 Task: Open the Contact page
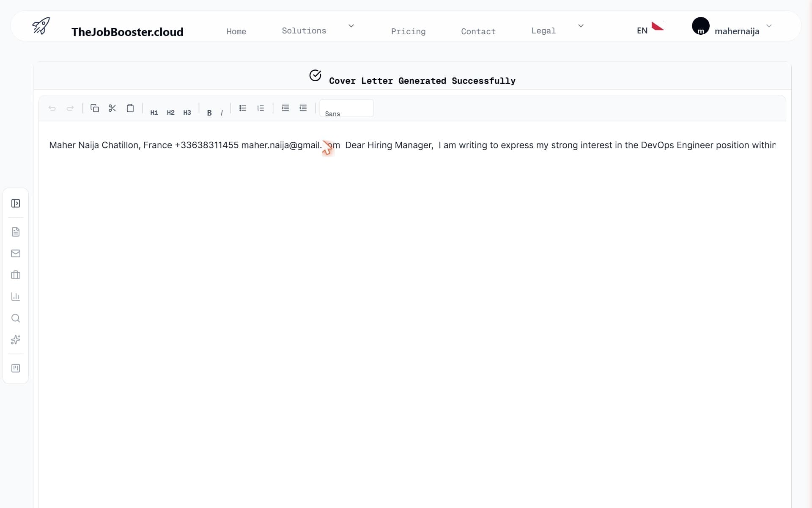(478, 31)
